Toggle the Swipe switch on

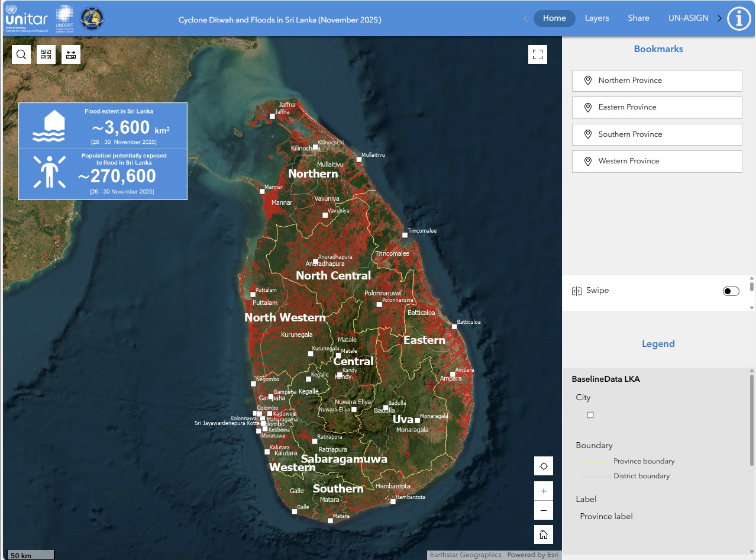(731, 291)
